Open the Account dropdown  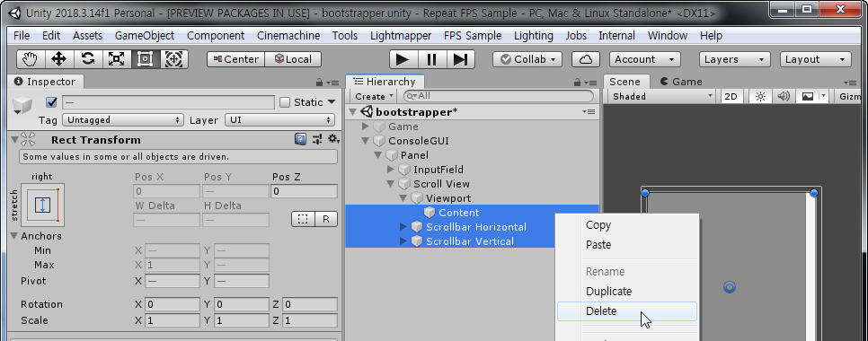[x=645, y=59]
